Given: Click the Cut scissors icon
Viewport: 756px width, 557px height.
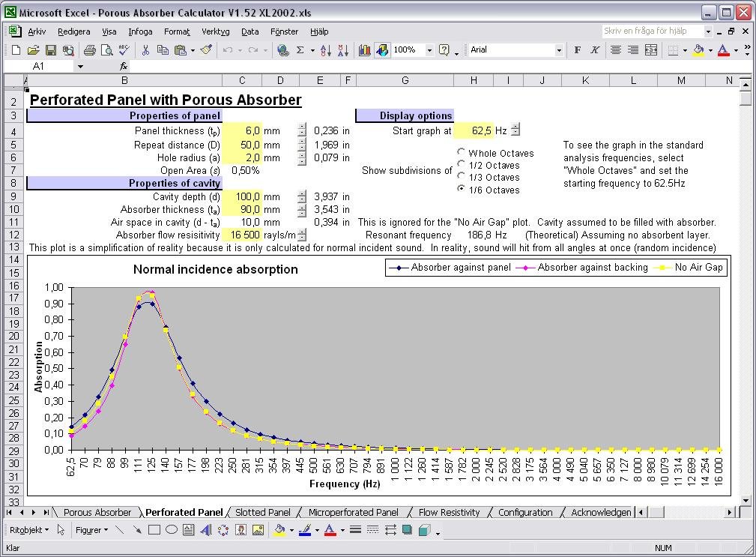Looking at the screenshot, I should [x=145, y=50].
